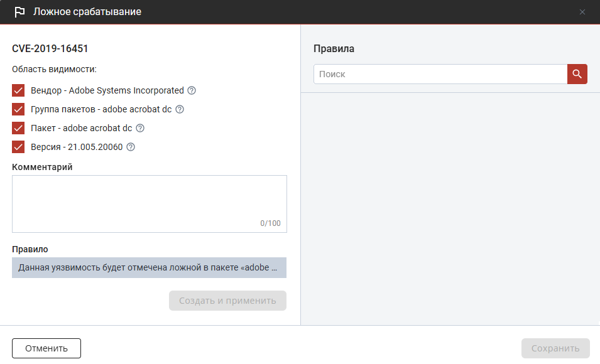
Task: Click the 0/100 character counter
Action: pos(271,223)
